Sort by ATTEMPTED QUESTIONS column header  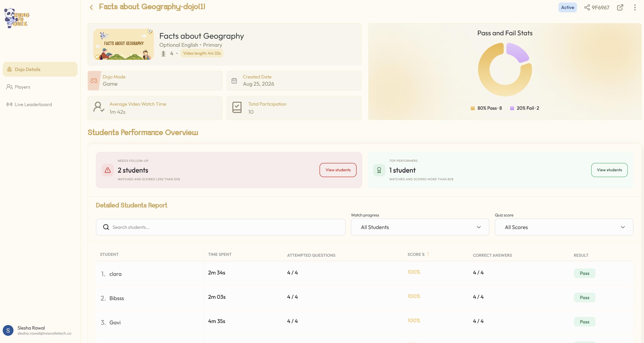pos(311,255)
